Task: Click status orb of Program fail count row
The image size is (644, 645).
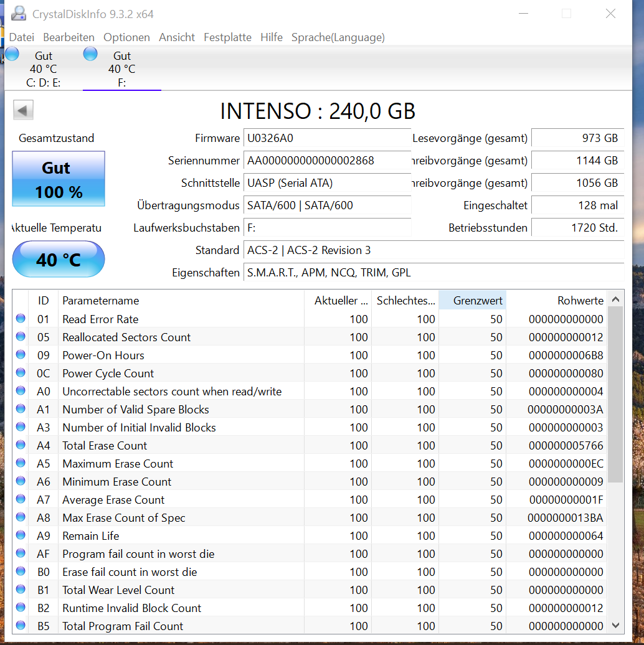Action: [x=21, y=553]
